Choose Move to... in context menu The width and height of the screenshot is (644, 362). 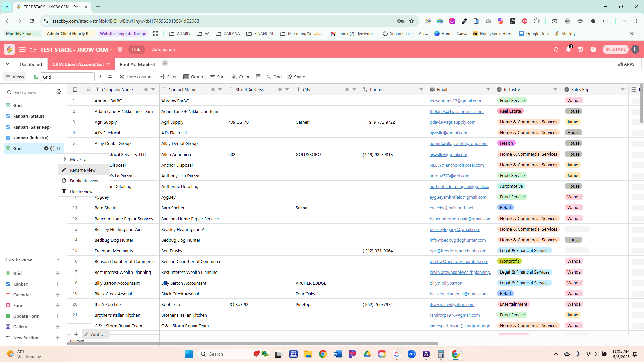click(x=84, y=159)
